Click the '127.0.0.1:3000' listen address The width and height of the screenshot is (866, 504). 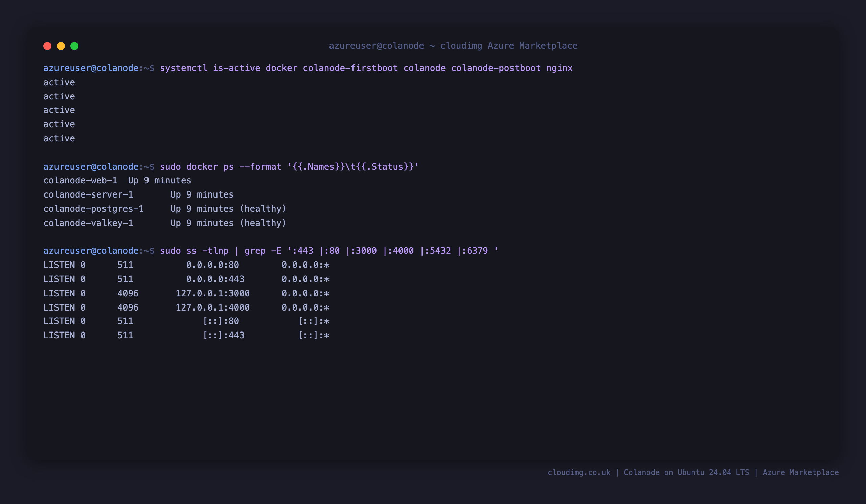point(212,293)
